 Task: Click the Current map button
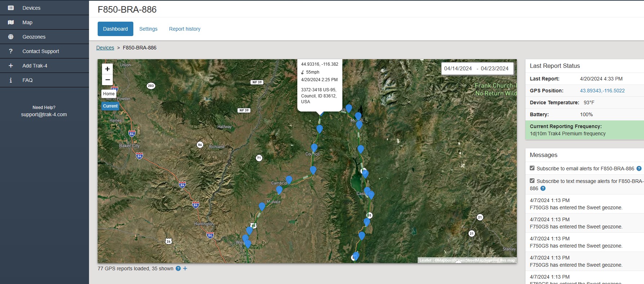click(x=110, y=106)
